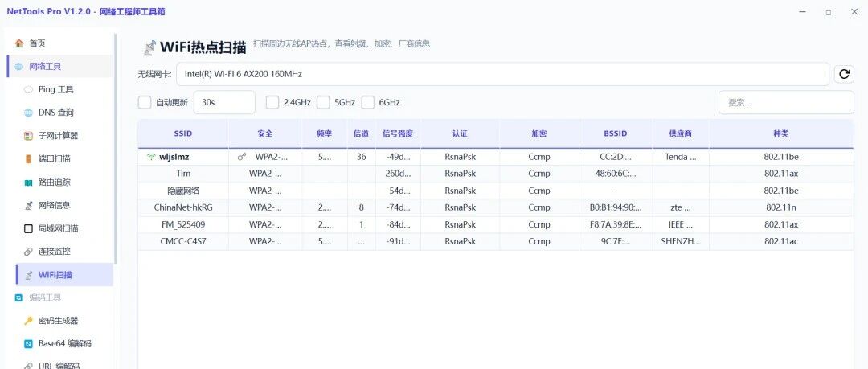
Task: Click the 260d... signal strength cell
Action: coord(398,174)
